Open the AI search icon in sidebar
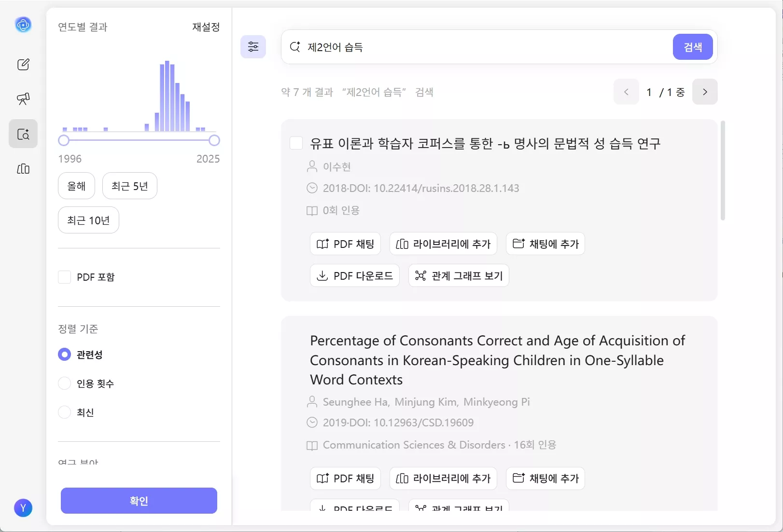 23,134
